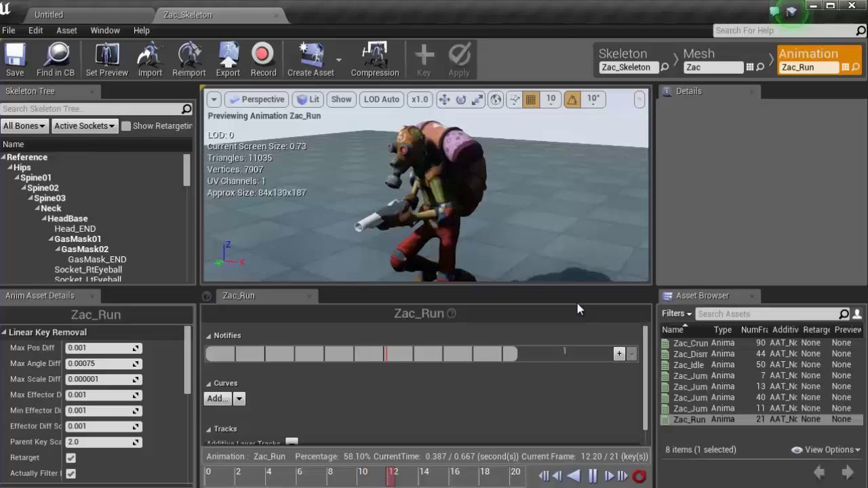The height and width of the screenshot is (488, 868).
Task: Toggle the Retarget checkbox
Action: pos(71,458)
